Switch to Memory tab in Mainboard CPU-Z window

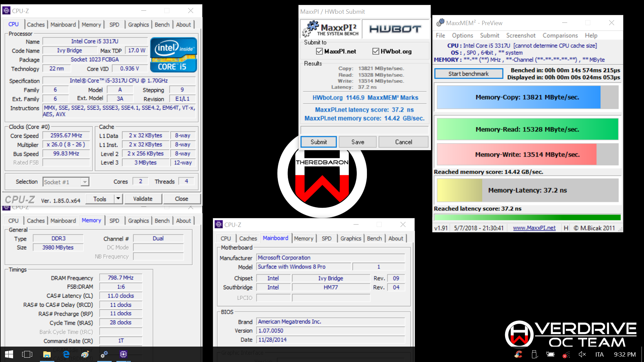pos(304,238)
